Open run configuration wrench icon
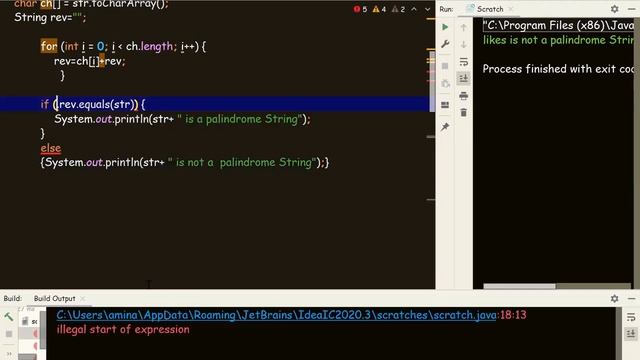This screenshot has width=640, height=360. (445, 44)
